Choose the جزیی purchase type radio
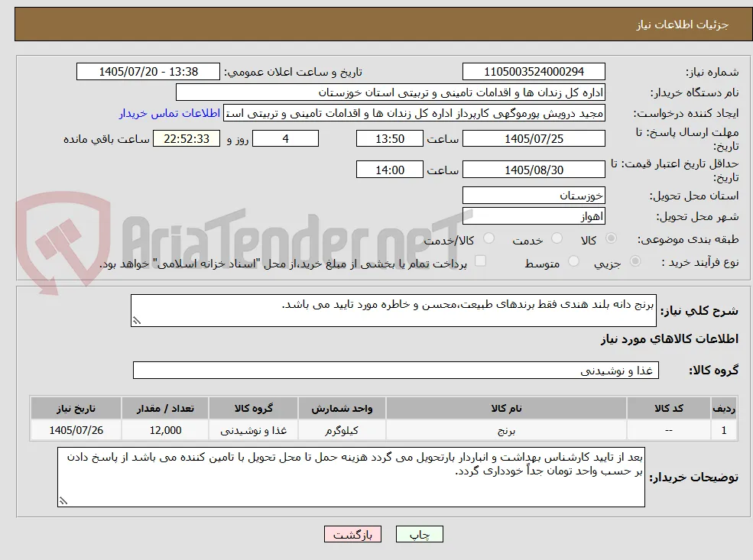Viewport: 753px width, 560px height. click(635, 261)
